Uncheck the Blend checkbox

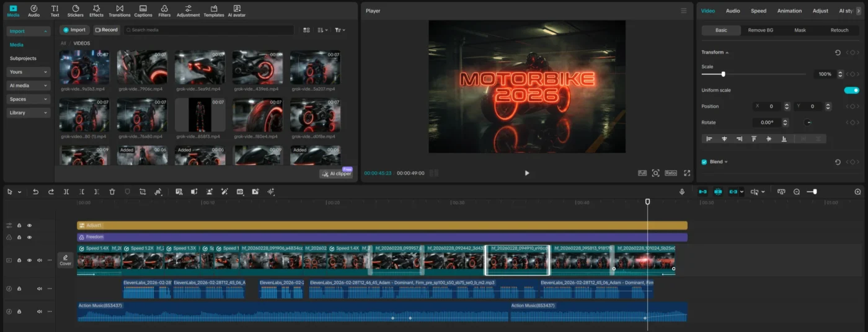(x=704, y=162)
